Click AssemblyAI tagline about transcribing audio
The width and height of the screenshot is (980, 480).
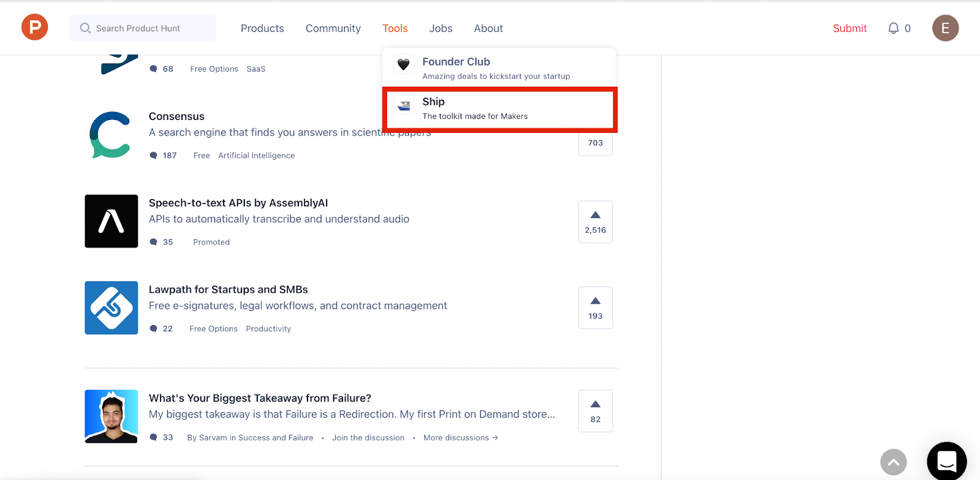279,219
